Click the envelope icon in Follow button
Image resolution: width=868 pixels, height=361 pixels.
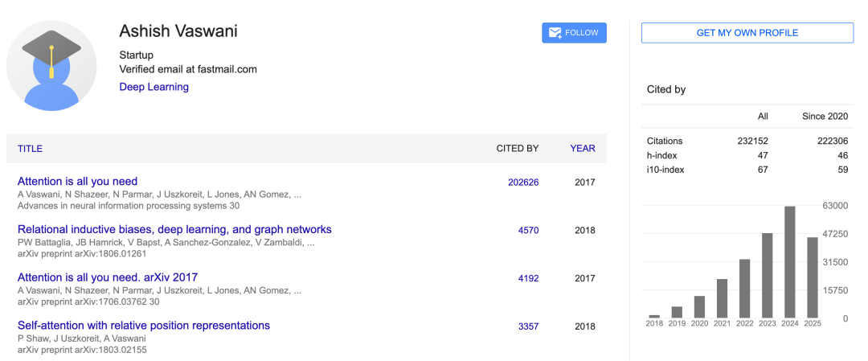coord(555,33)
